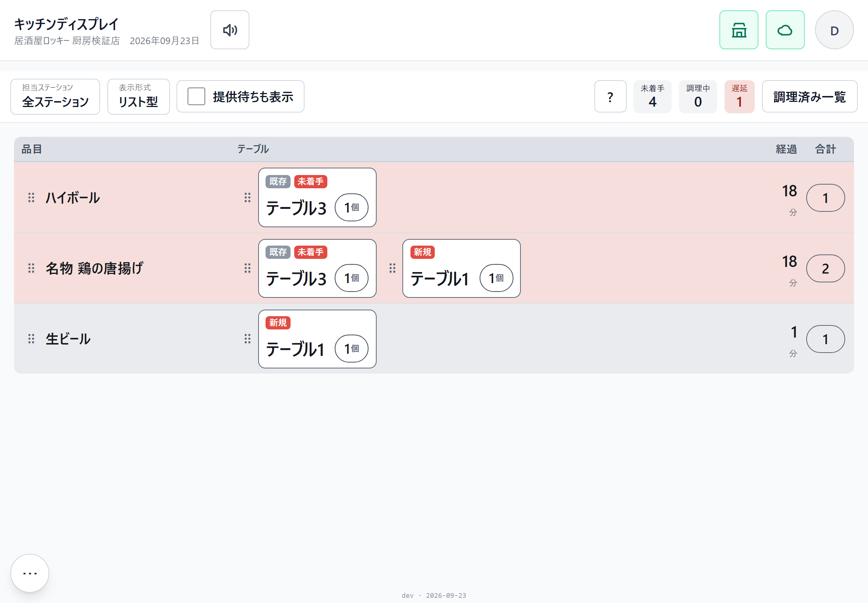Image resolution: width=868 pixels, height=603 pixels.
Task: Click drag handle of 唐揚げ テーブル3 card
Action: (x=248, y=268)
